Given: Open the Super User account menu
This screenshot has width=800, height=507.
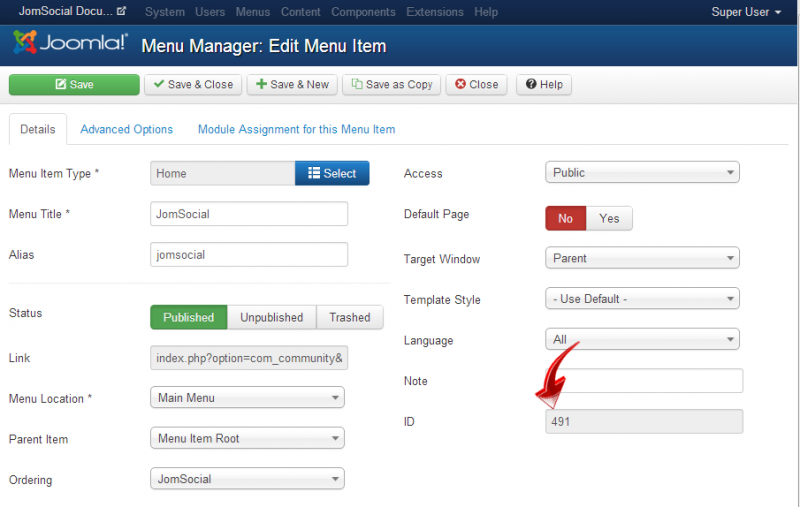Looking at the screenshot, I should [746, 12].
